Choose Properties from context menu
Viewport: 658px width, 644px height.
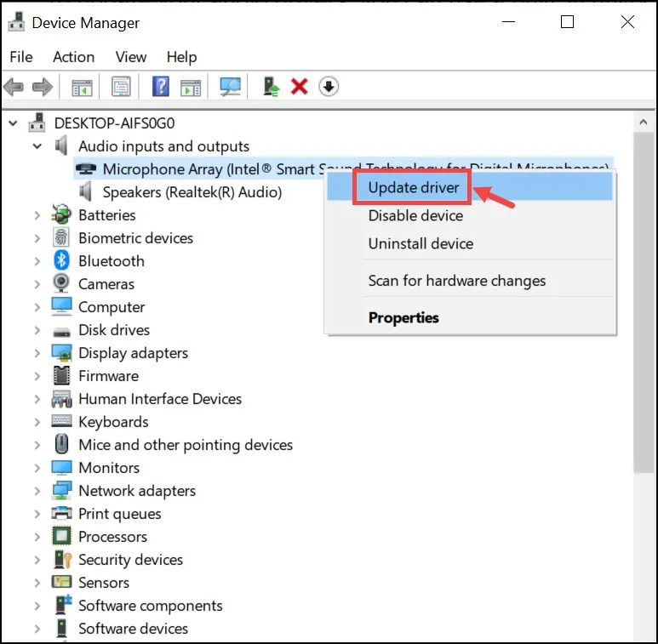coord(470,317)
